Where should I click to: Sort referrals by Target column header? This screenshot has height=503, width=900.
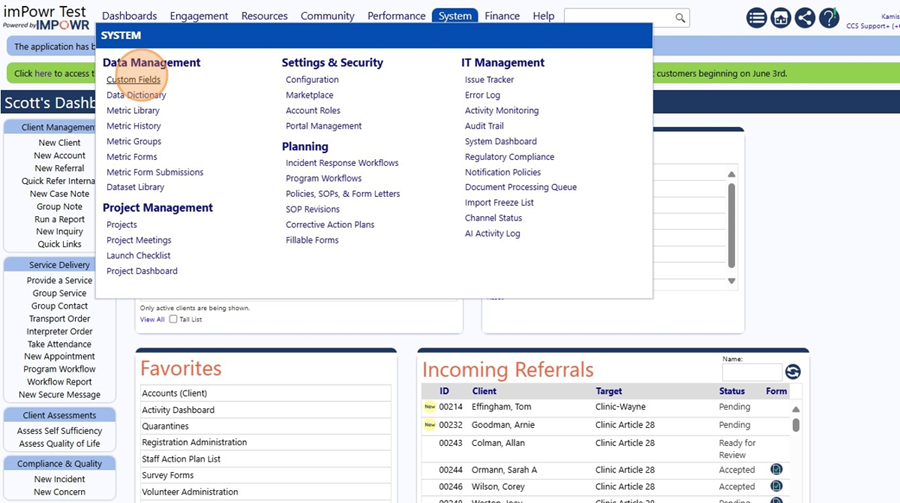(608, 391)
